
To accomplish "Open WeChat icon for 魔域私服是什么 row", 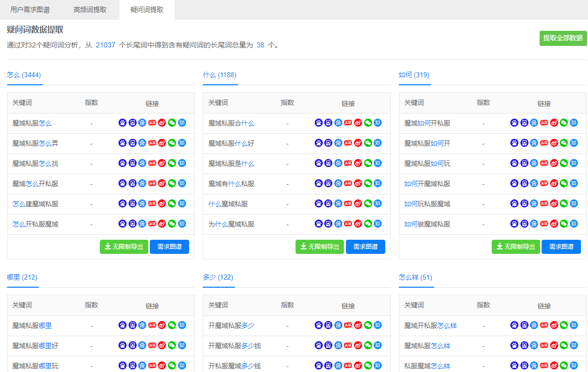I will coord(368,164).
